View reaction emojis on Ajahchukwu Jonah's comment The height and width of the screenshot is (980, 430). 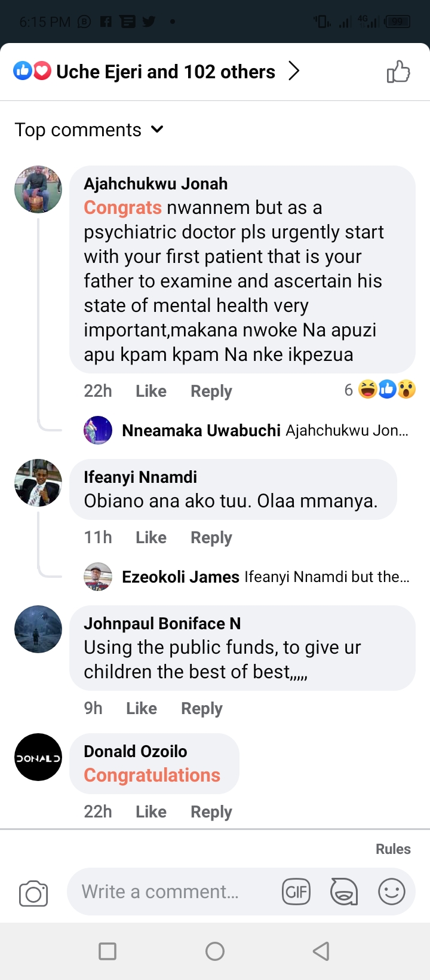tap(386, 390)
